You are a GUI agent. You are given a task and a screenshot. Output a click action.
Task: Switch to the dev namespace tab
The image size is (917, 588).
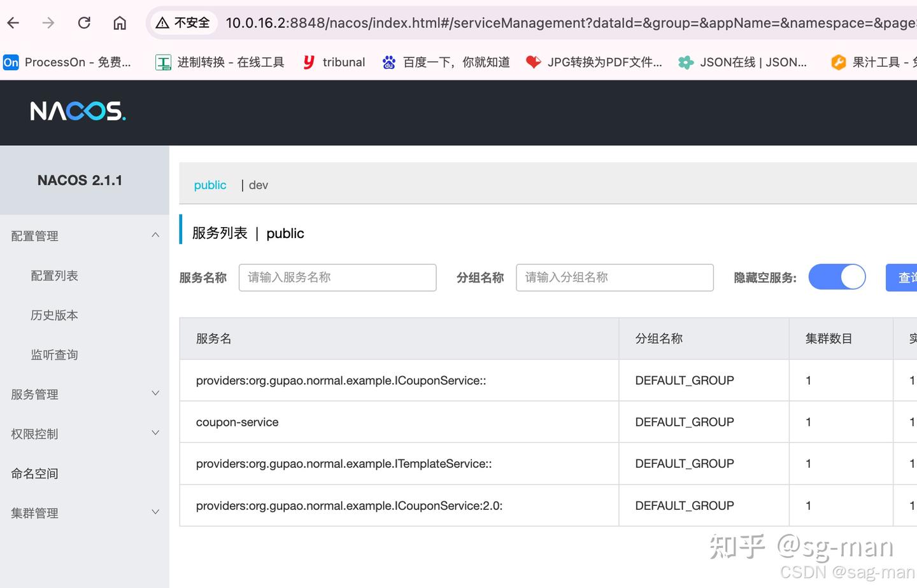(258, 185)
